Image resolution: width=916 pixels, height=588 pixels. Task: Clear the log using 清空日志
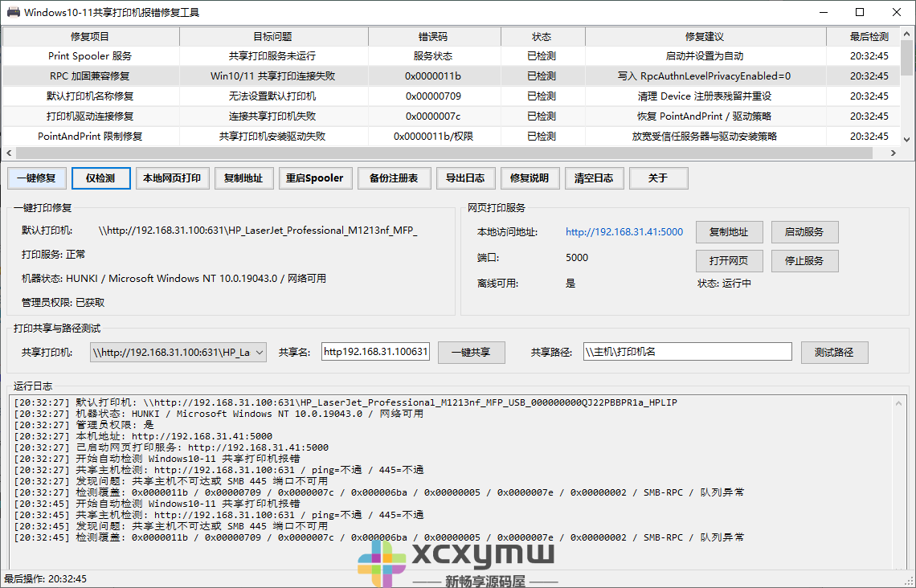[x=594, y=178]
